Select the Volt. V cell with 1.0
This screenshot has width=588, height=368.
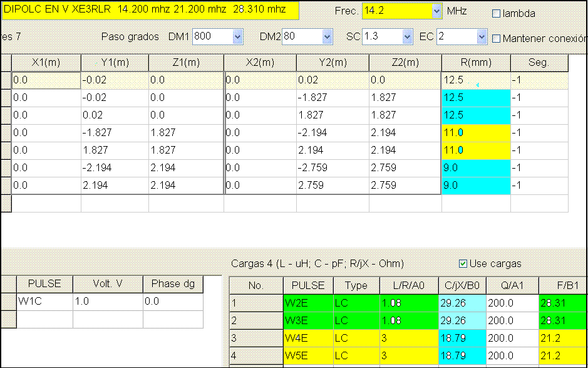[108, 302]
